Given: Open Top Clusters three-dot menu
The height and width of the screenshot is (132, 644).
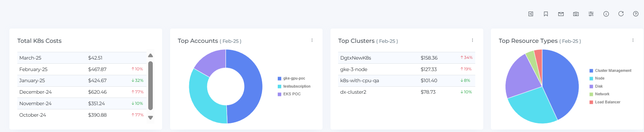Looking at the screenshot, I should point(472,40).
